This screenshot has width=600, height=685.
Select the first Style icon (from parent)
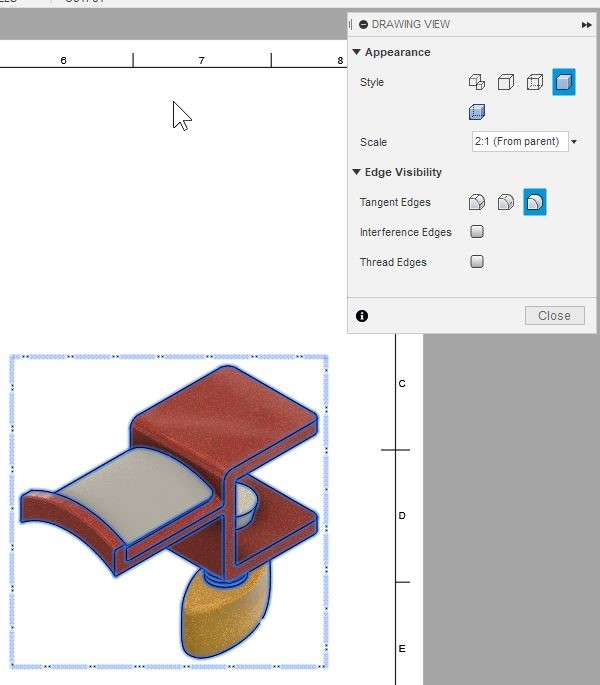coord(477,82)
